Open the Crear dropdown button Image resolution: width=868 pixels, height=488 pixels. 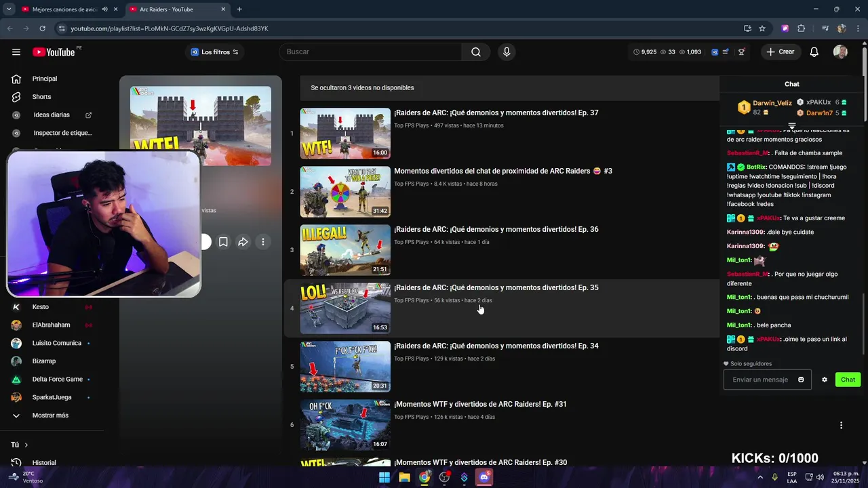(x=781, y=52)
